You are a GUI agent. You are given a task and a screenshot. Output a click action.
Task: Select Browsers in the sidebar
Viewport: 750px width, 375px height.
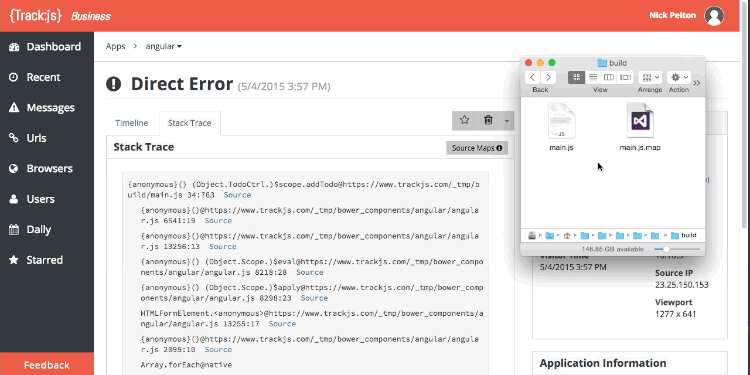tap(47, 168)
